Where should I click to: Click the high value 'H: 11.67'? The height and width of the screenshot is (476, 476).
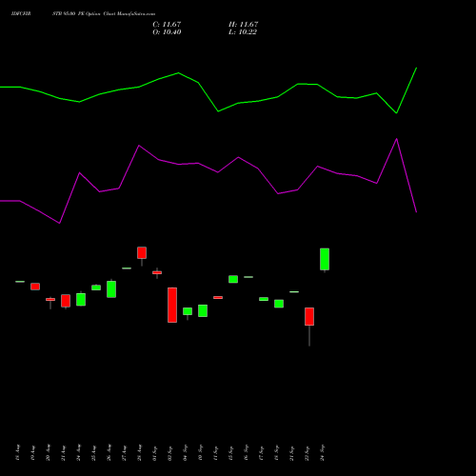pyautogui.click(x=243, y=24)
